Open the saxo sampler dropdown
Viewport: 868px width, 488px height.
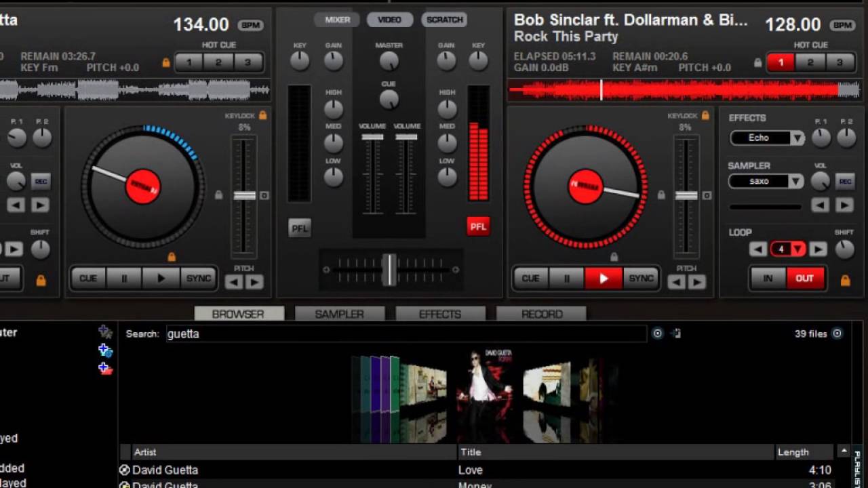pyautogui.click(x=796, y=182)
